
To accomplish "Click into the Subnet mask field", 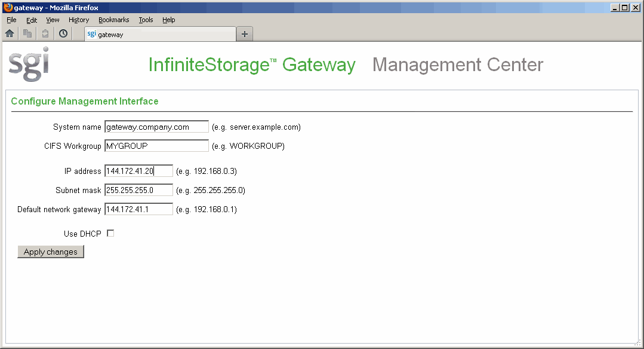I will (x=139, y=190).
